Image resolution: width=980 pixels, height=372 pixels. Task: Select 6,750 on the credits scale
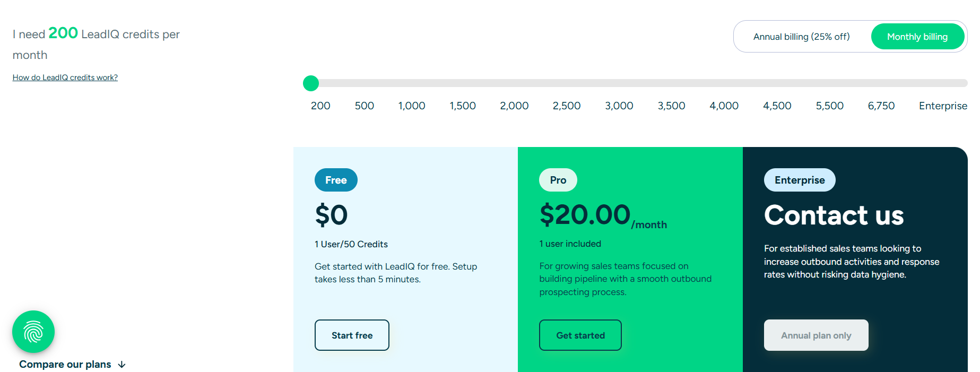tap(881, 106)
